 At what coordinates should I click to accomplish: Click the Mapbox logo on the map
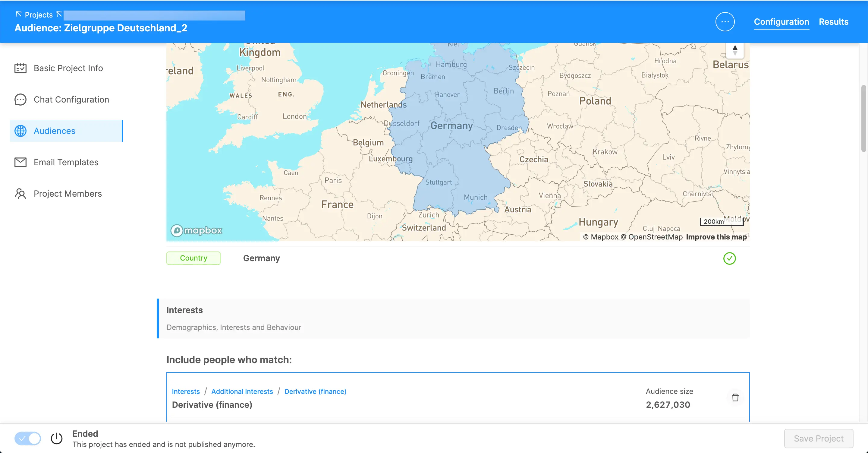pos(196,230)
